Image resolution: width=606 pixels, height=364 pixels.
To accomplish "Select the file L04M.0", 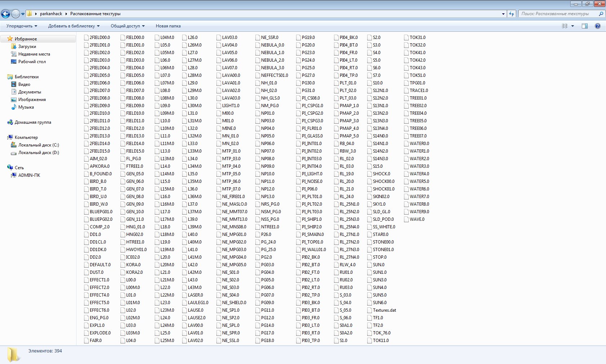I will click(x=164, y=38).
